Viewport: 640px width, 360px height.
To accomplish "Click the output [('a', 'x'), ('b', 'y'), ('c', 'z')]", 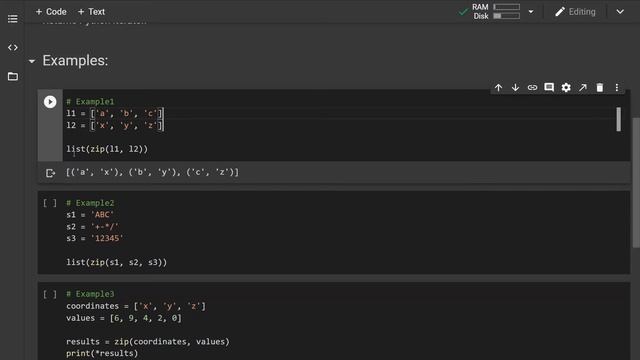I will (x=152, y=172).
